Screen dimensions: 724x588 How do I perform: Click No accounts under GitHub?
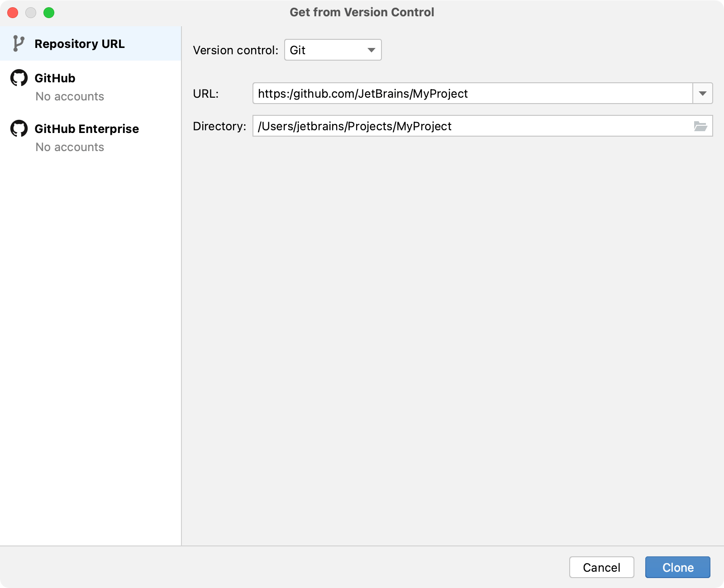tap(69, 96)
